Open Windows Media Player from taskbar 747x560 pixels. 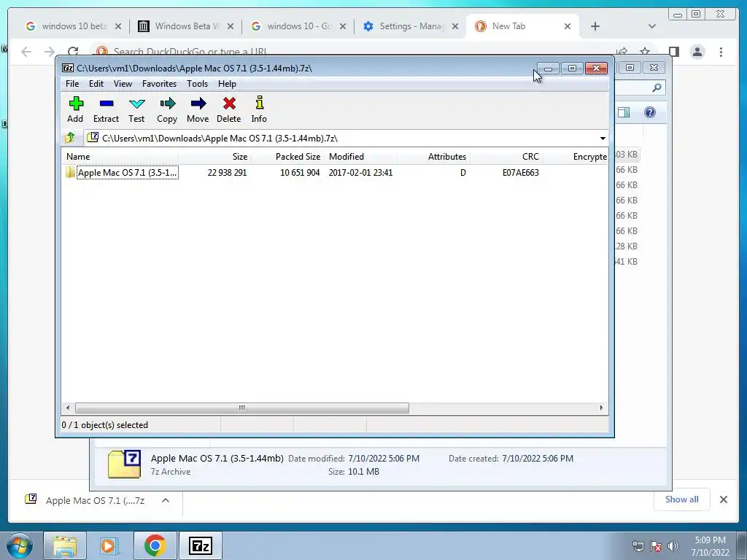(108, 545)
